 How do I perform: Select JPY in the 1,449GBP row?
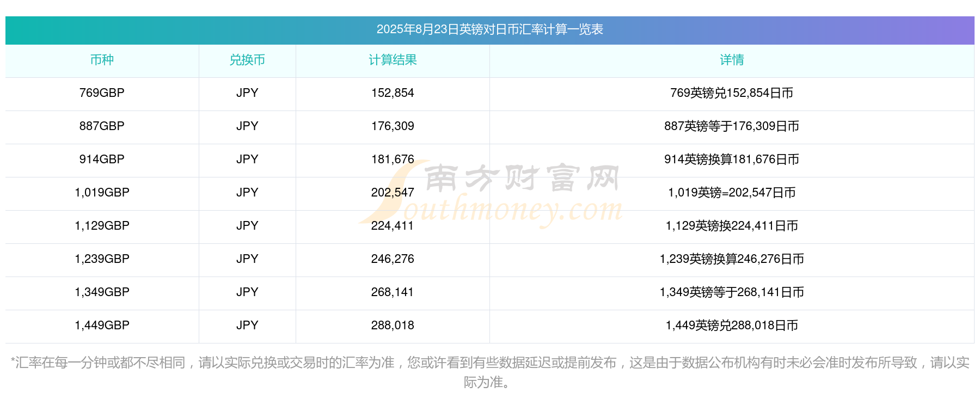247,326
